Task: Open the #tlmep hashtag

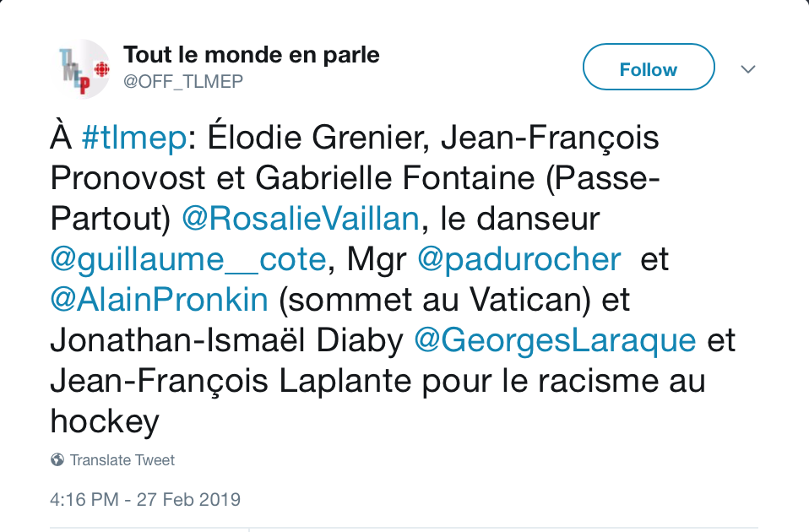Action: click(134, 138)
